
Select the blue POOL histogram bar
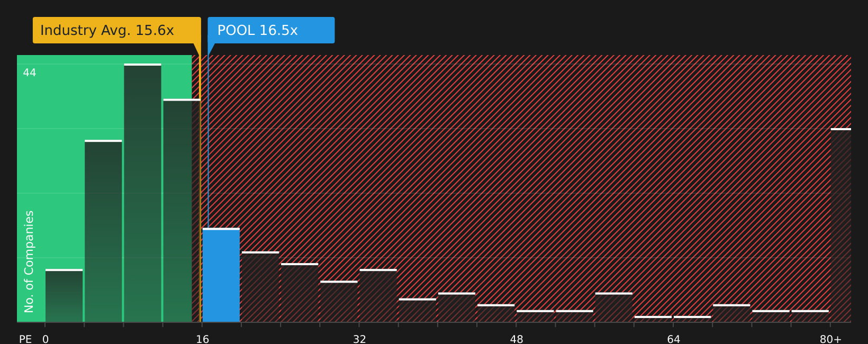[x=221, y=275]
